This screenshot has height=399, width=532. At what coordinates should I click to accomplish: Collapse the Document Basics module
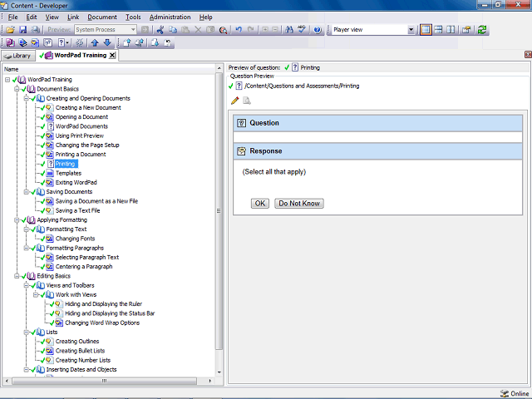pos(17,89)
